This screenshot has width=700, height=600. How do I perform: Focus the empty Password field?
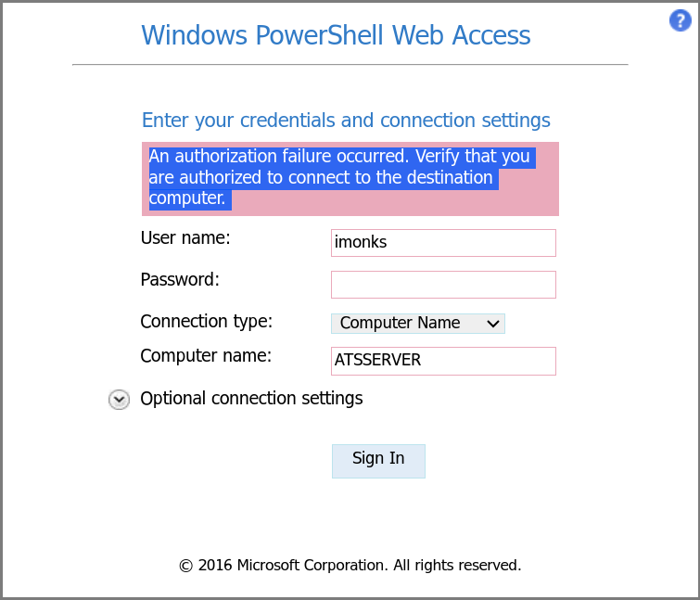click(x=443, y=285)
